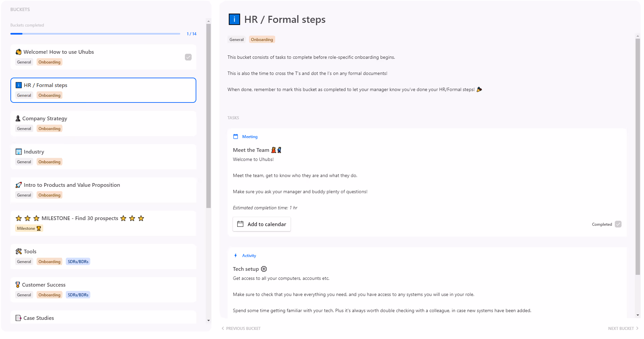
Task: Open the Company Strategy bucket
Action: pos(103,123)
